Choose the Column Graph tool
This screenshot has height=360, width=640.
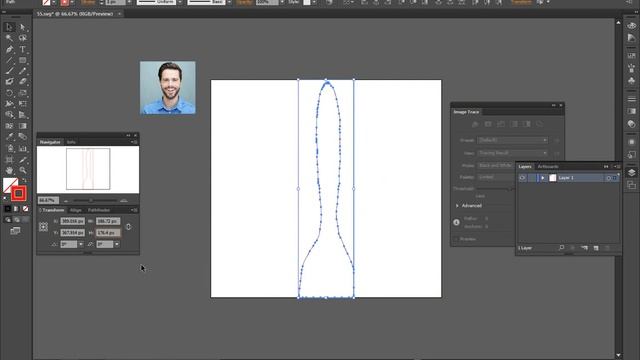[22, 149]
